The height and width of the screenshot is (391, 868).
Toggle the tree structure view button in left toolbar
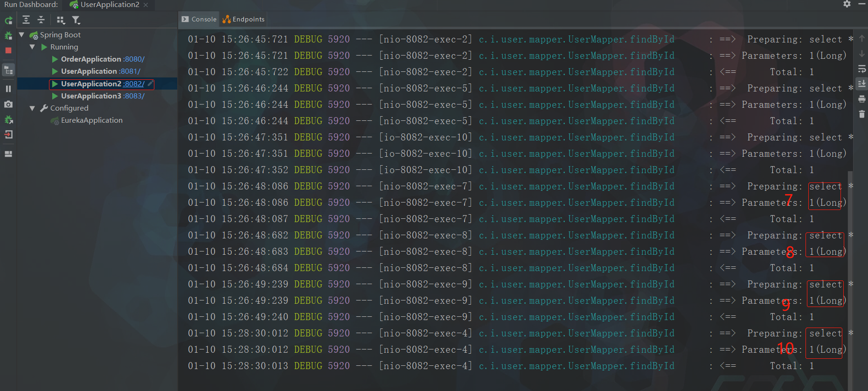tap(8, 70)
